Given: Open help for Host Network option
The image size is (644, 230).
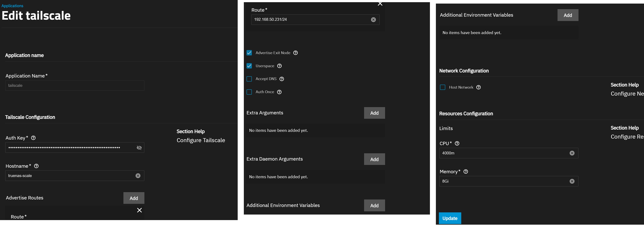Looking at the screenshot, I should pyautogui.click(x=479, y=87).
